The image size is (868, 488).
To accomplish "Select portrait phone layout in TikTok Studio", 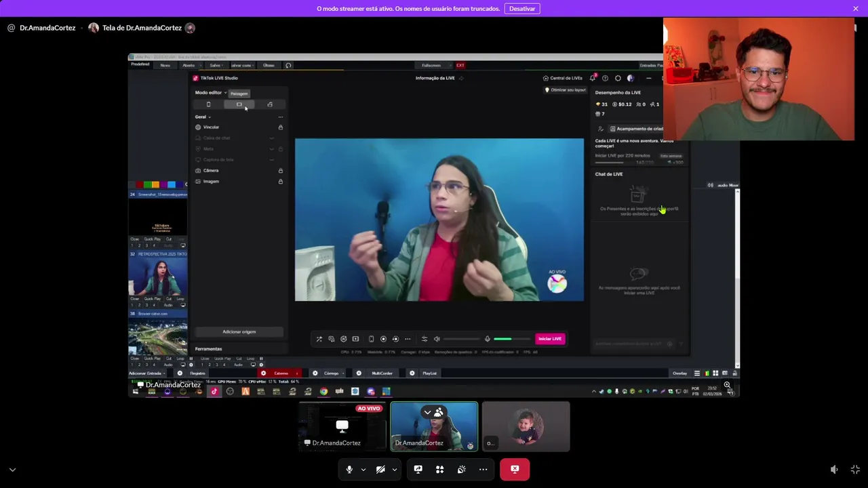I will pos(208,104).
